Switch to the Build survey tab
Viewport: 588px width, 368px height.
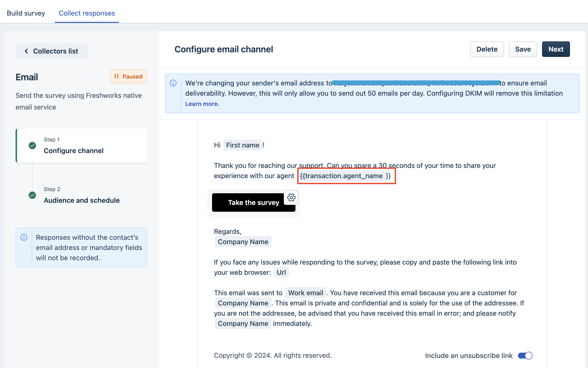[x=26, y=13]
